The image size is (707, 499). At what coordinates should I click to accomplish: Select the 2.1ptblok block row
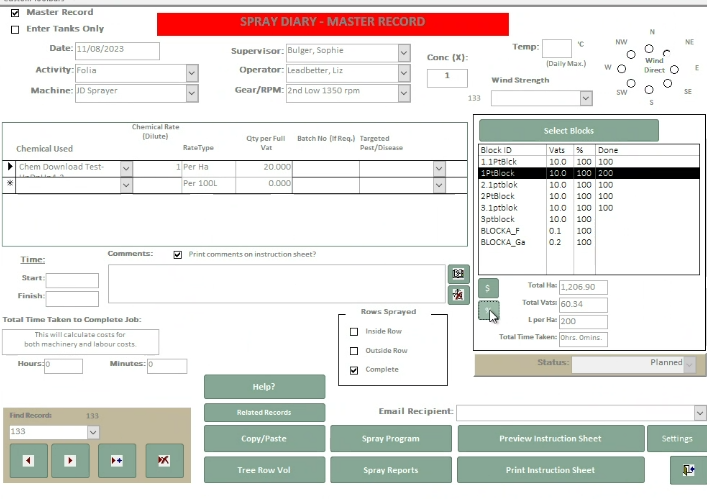[x=589, y=185]
